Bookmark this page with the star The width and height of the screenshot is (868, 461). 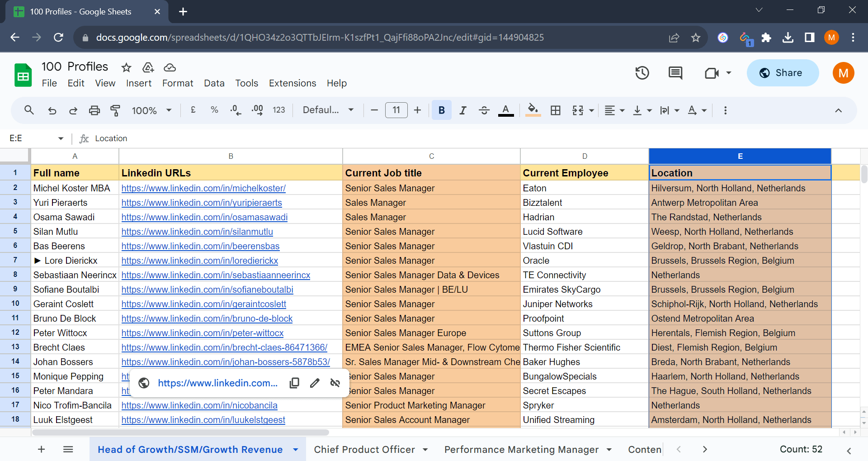click(x=696, y=38)
